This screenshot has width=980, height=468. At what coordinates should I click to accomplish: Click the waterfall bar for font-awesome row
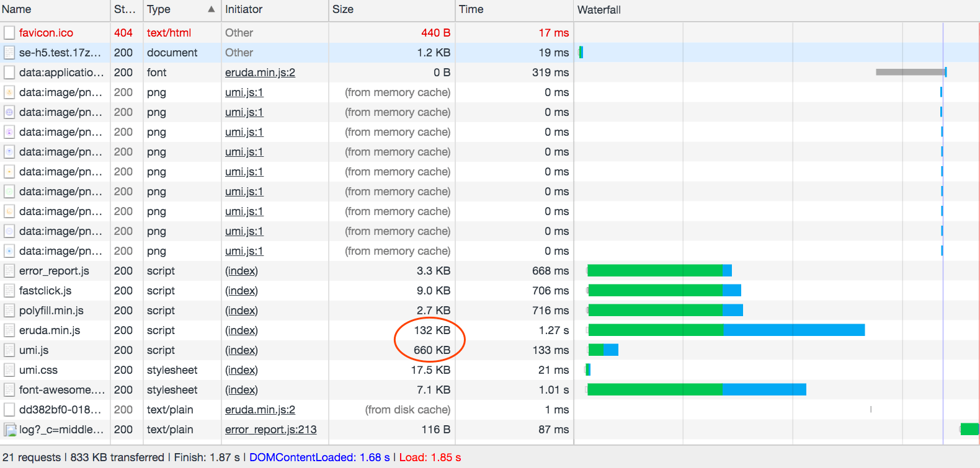(697, 389)
